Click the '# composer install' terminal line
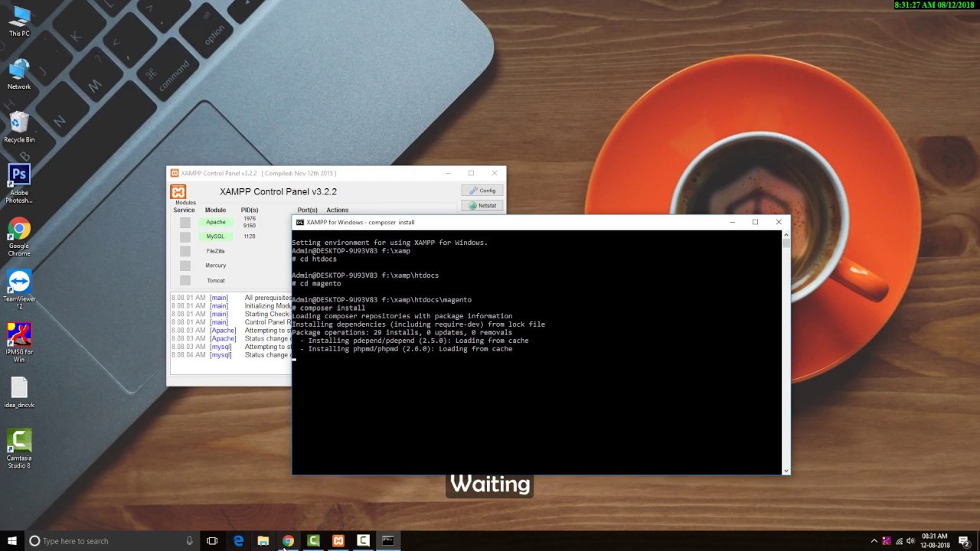Viewport: 980px width, 551px height. pyautogui.click(x=328, y=308)
